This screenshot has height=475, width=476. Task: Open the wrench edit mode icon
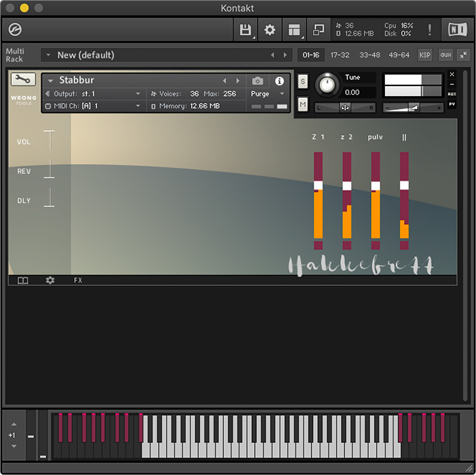(23, 80)
